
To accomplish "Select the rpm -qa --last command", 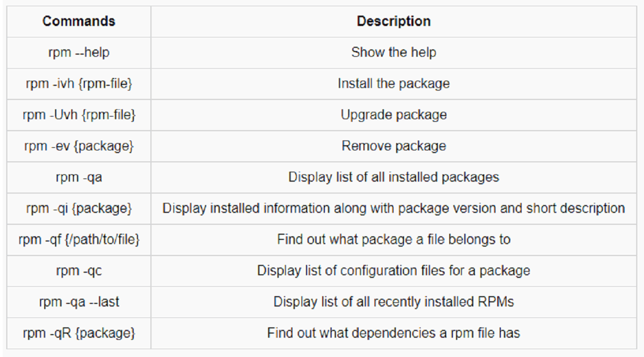I will tap(79, 302).
